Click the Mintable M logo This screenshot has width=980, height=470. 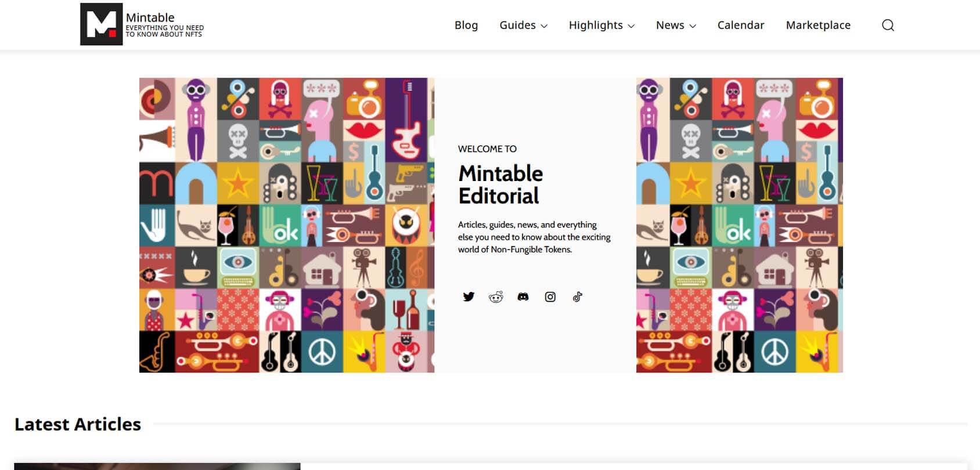coord(101,24)
